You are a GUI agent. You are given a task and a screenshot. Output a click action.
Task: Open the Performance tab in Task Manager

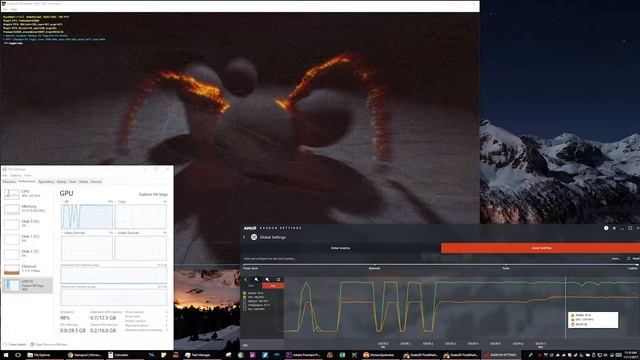pyautogui.click(x=27, y=182)
